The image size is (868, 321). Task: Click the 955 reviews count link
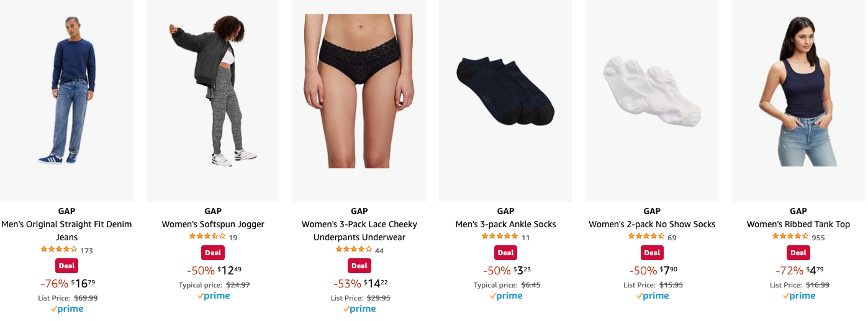(x=818, y=238)
